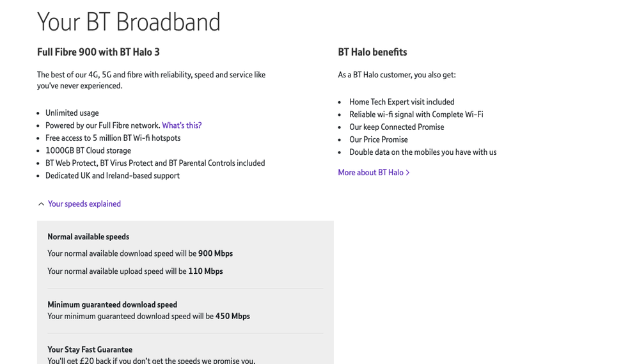
Task: Click the bold 110 Mbps upload speed
Action: click(205, 272)
